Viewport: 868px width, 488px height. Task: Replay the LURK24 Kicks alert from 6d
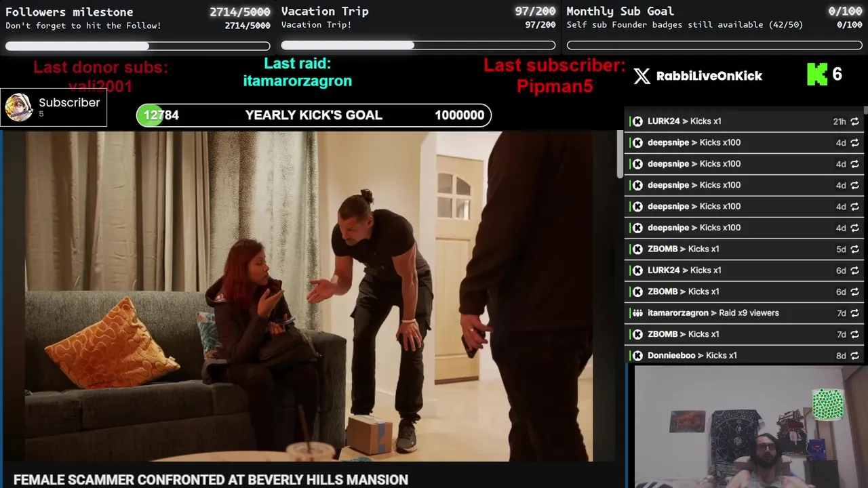pyautogui.click(x=854, y=270)
